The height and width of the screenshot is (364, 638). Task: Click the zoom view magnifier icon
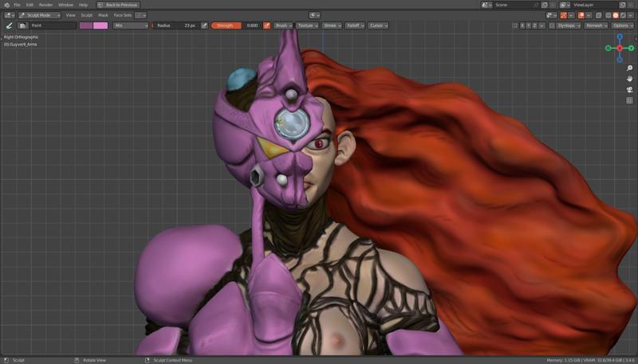(629, 68)
